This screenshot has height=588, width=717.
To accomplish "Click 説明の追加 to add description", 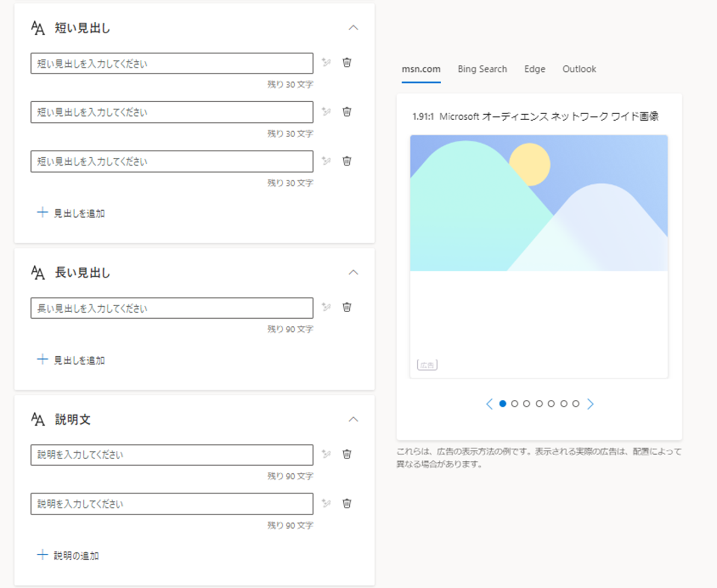I will pos(69,555).
